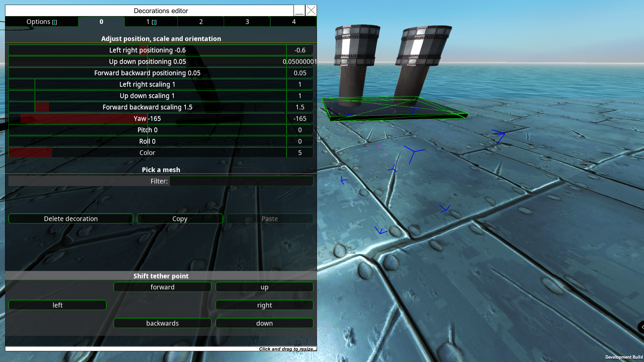This screenshot has height=362, width=644.
Task: Adjust the Roll slider
Action: coord(147,141)
